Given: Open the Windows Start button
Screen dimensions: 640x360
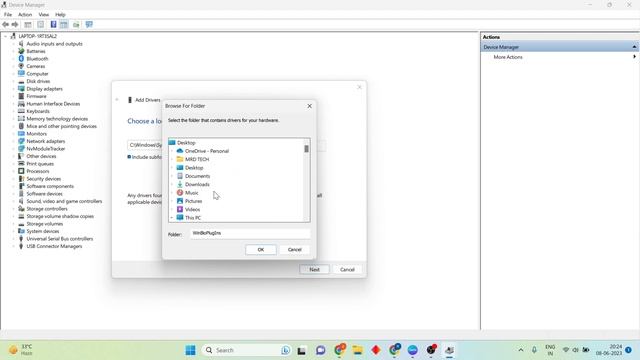Looking at the screenshot, I should click(190, 350).
